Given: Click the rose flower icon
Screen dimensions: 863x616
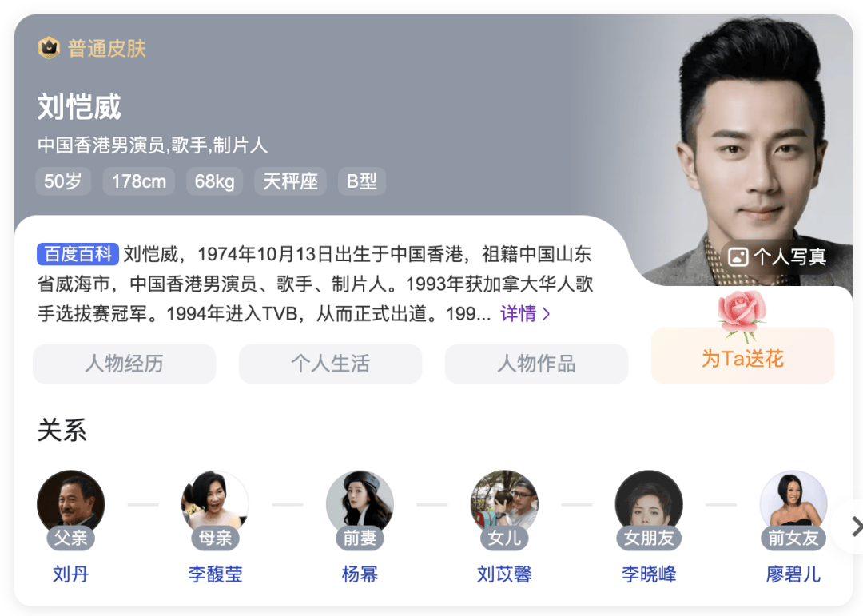Looking at the screenshot, I should coord(742,316).
